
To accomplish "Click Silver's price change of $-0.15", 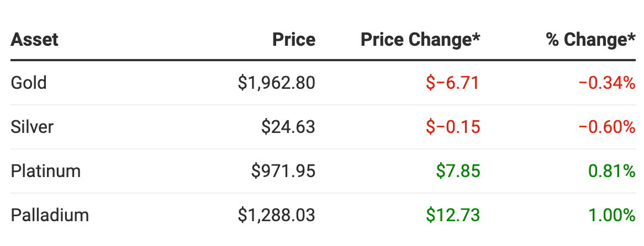I will click(453, 127).
